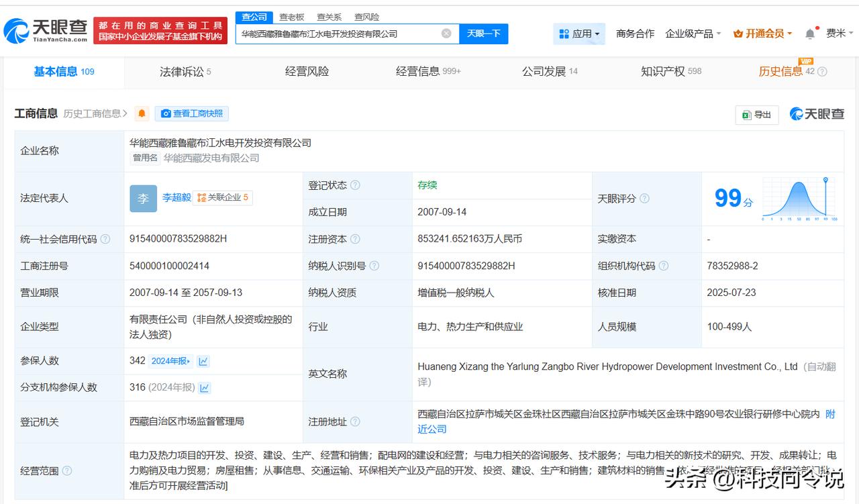Open trend chart icon next to 参保人数 342
The image size is (859, 504).
click(203, 361)
